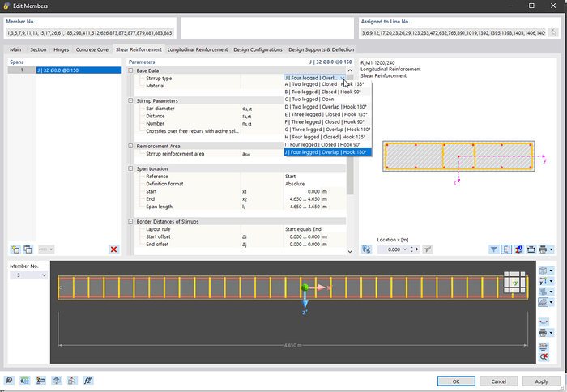Switch to the Longitudinal Reinforcement tab

[198, 49]
